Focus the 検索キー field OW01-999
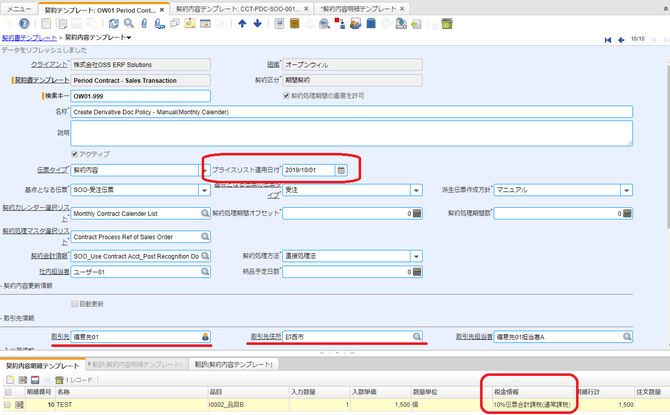The width and height of the screenshot is (670, 415). pyautogui.click(x=140, y=96)
